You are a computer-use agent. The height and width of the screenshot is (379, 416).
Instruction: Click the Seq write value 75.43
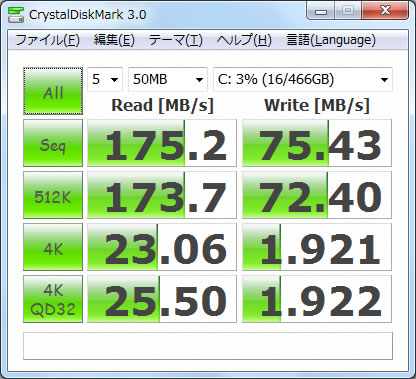(x=317, y=143)
